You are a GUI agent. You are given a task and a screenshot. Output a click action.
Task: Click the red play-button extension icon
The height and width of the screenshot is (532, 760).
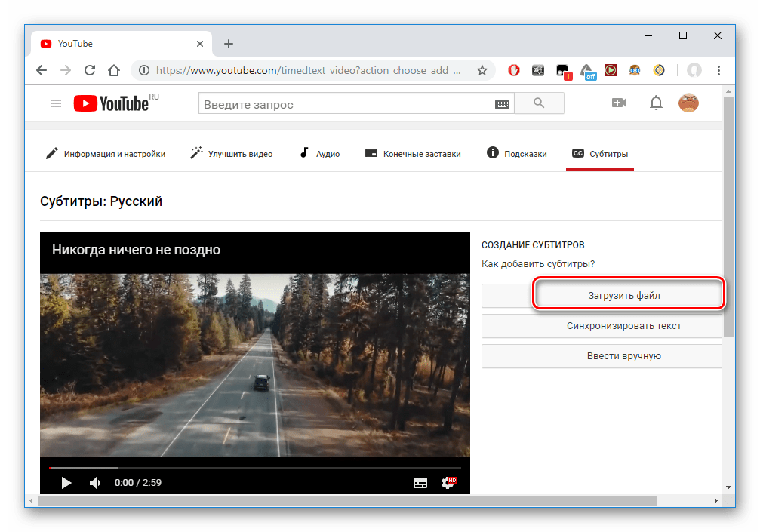[611, 70]
